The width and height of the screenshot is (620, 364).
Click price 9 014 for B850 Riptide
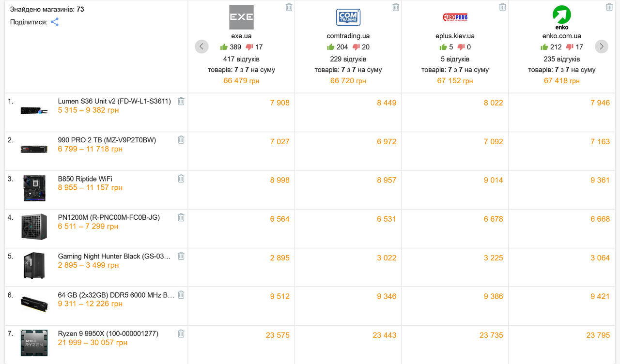494,180
